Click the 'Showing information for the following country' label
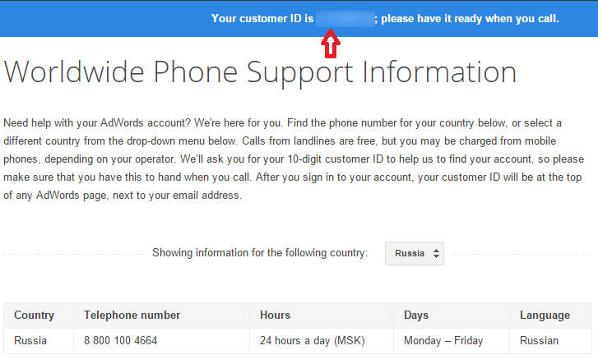This screenshot has height=364, width=598. (260, 253)
